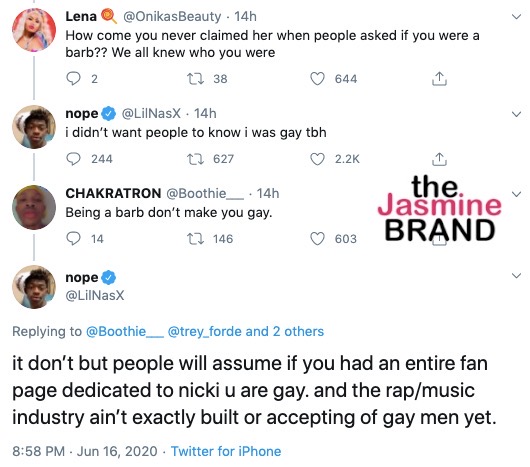Reply to CHAKRATRON's tweet
530x467 pixels.
click(x=73, y=239)
